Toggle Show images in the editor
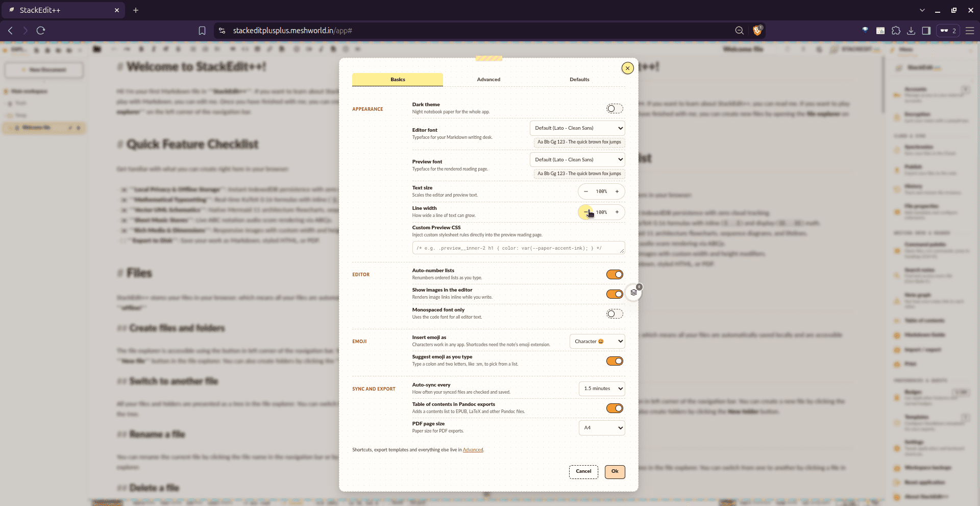This screenshot has width=980, height=506. [x=615, y=294]
